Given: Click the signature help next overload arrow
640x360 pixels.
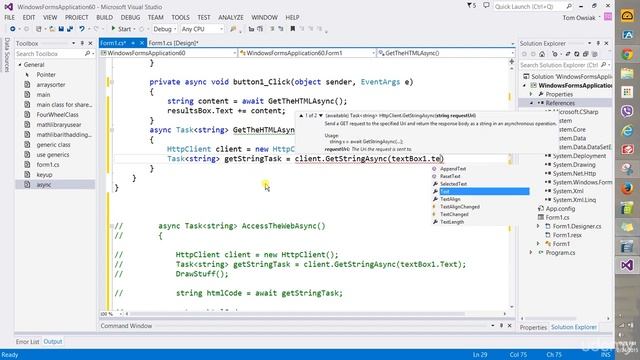Looking at the screenshot, I should coord(321,116).
